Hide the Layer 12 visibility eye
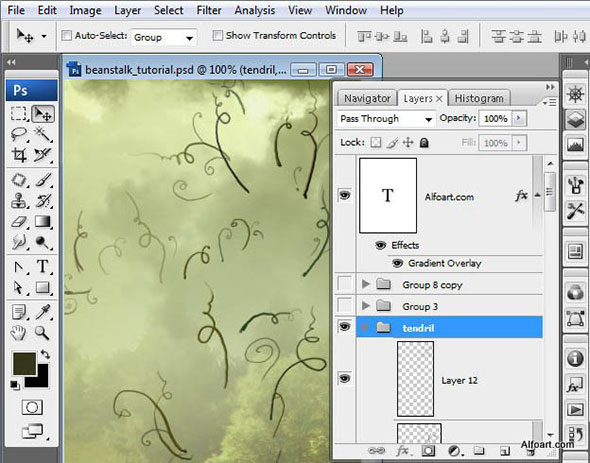The width and height of the screenshot is (590, 463). (344, 378)
